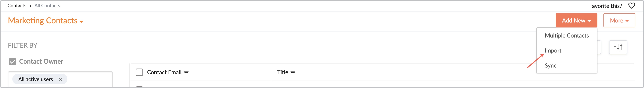Open the More dropdown menu

coord(619,20)
